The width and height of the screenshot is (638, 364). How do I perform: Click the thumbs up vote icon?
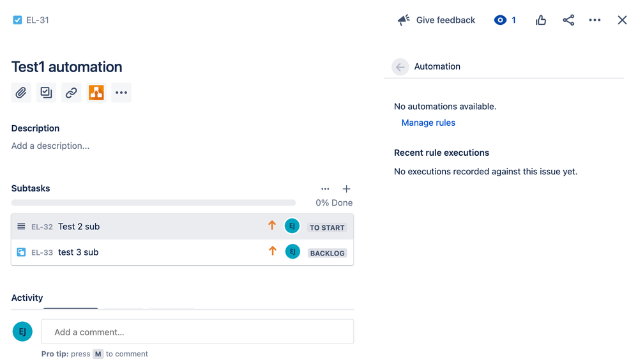541,20
